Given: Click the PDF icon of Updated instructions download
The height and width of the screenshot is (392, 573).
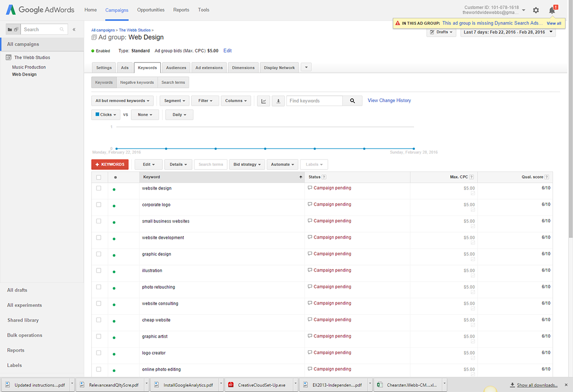Looking at the screenshot, I should point(9,385).
